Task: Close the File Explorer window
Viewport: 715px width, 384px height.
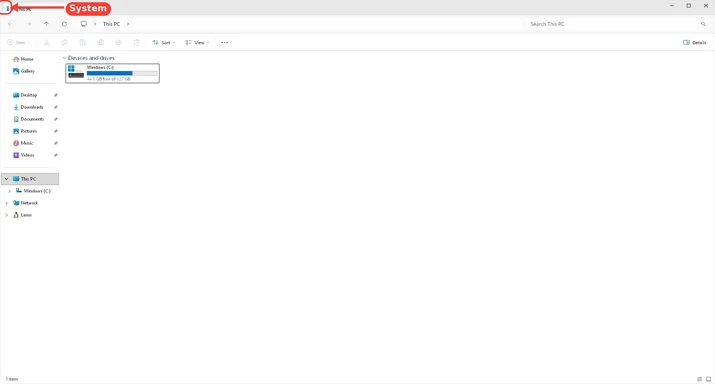Action: 706,6
